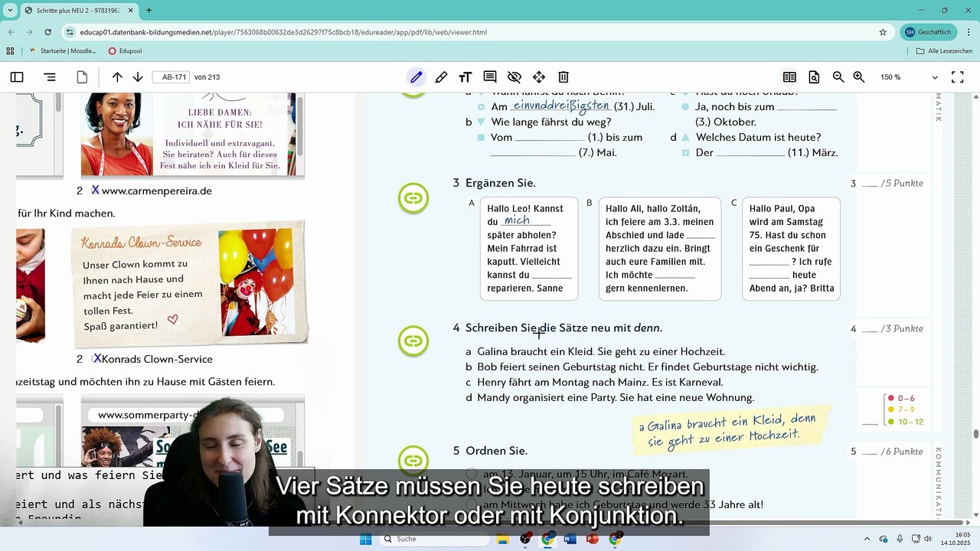Reload the browser page
Screen dimensions: 980x551
point(48,32)
